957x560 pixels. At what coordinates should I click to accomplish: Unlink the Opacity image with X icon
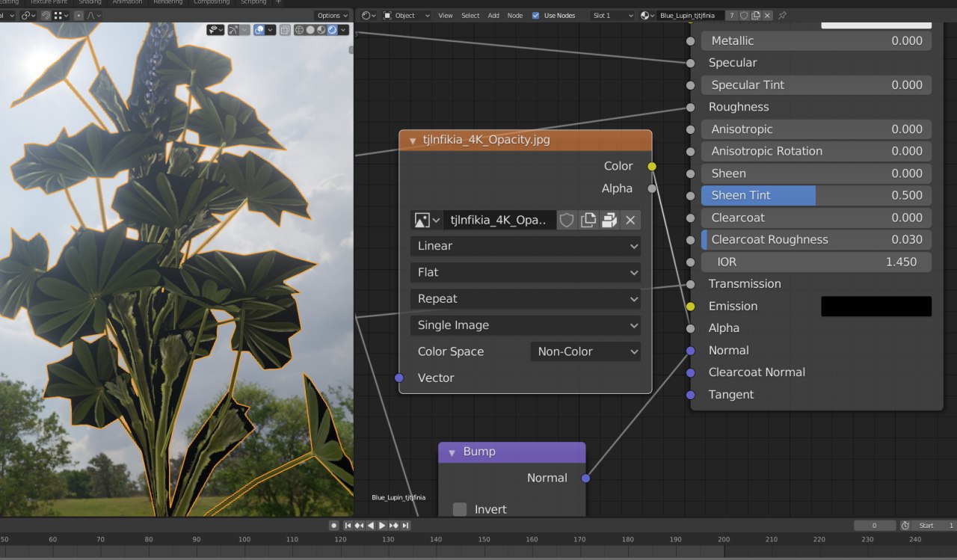point(630,220)
